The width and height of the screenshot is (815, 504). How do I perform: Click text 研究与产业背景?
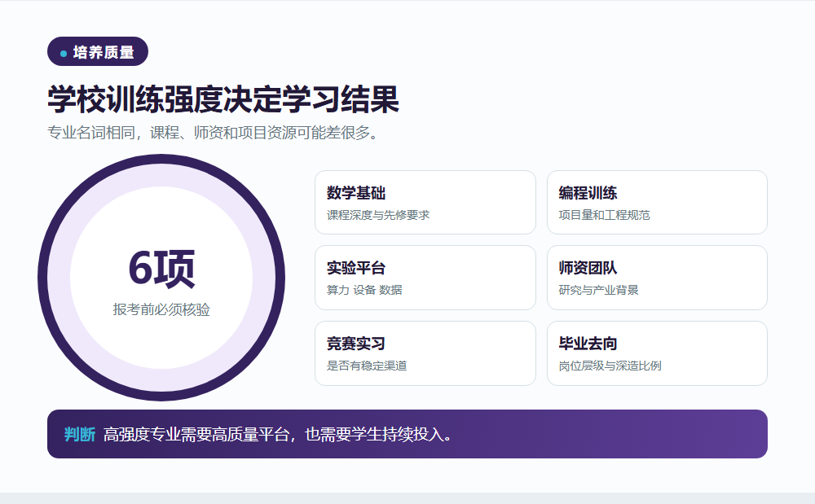pos(599,290)
